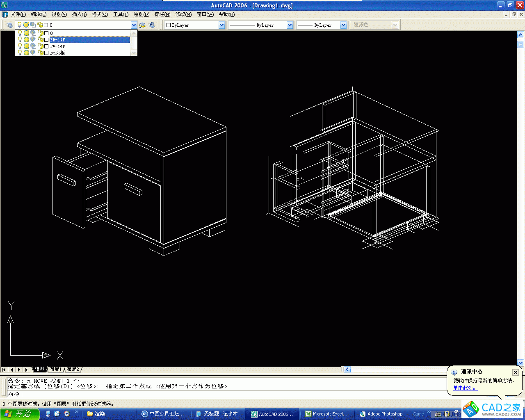Collapse the layer dropdown arrow
Viewport: 525px width, 420px height.
pos(134,25)
